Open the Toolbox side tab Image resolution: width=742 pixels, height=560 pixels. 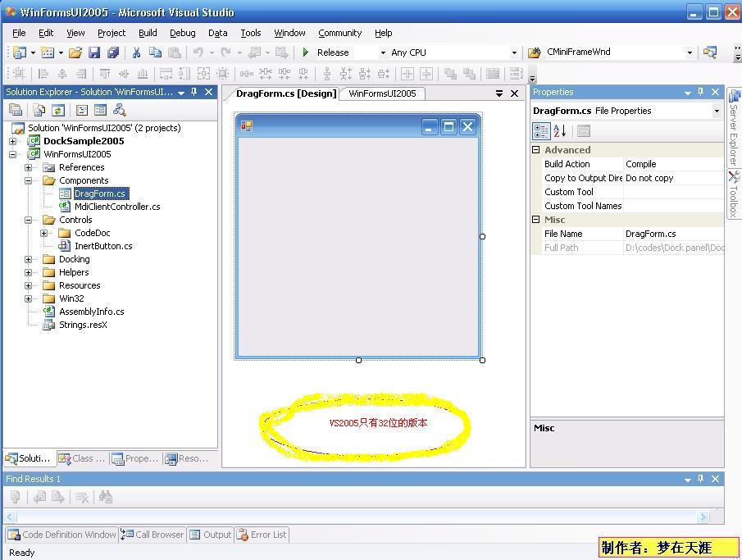(x=734, y=194)
